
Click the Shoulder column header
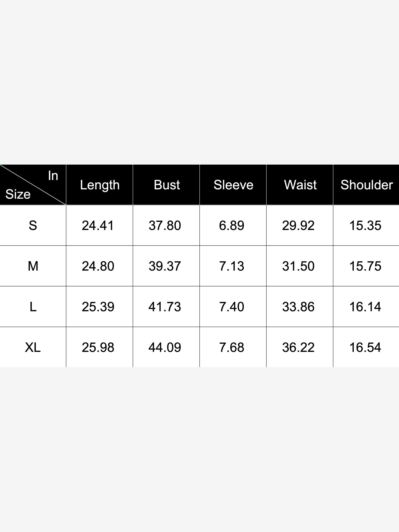click(x=367, y=185)
